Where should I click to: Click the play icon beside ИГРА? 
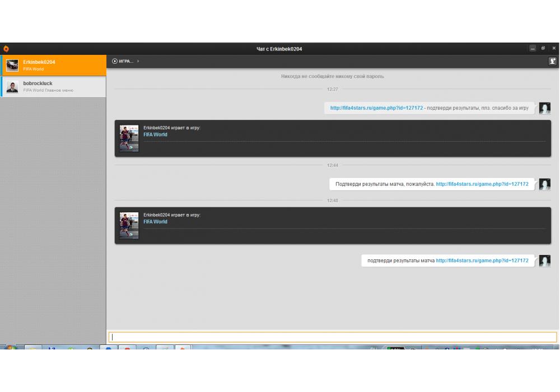coord(115,61)
